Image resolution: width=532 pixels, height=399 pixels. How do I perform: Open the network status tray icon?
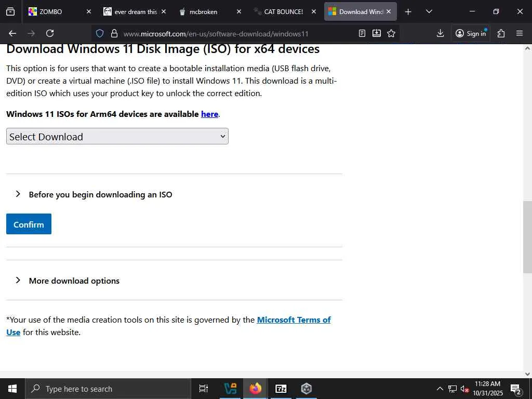tap(453, 389)
